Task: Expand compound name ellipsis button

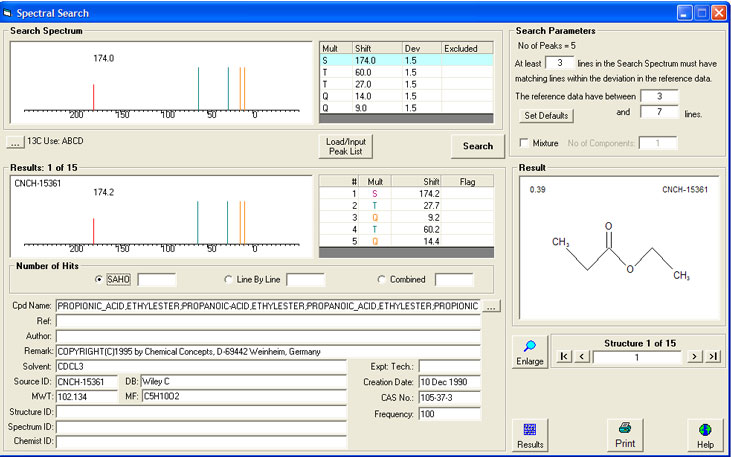Action: pos(491,305)
